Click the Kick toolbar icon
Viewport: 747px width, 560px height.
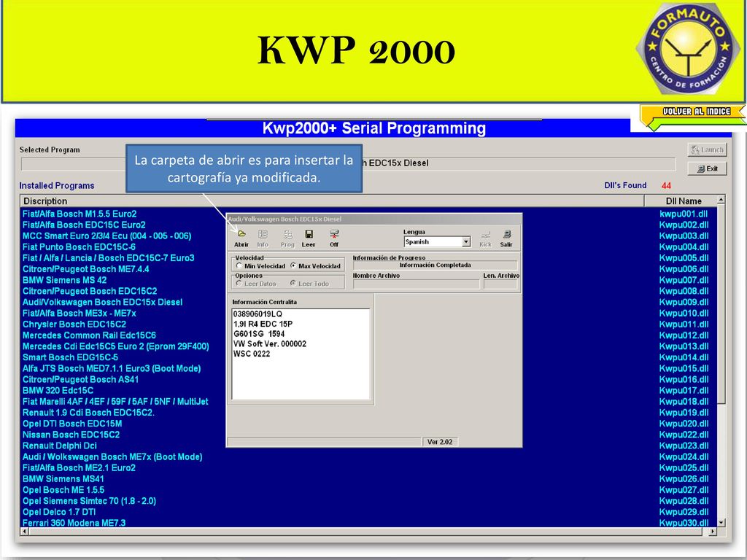485,235
